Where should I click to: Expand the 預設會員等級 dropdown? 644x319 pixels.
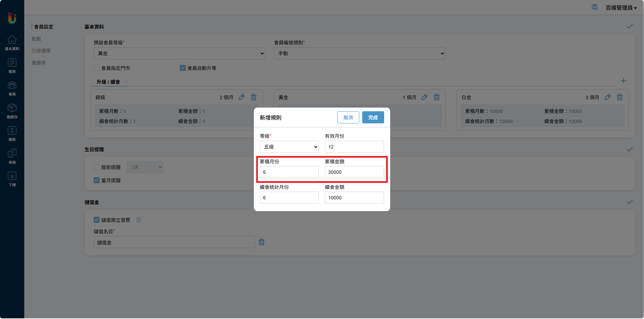(179, 53)
